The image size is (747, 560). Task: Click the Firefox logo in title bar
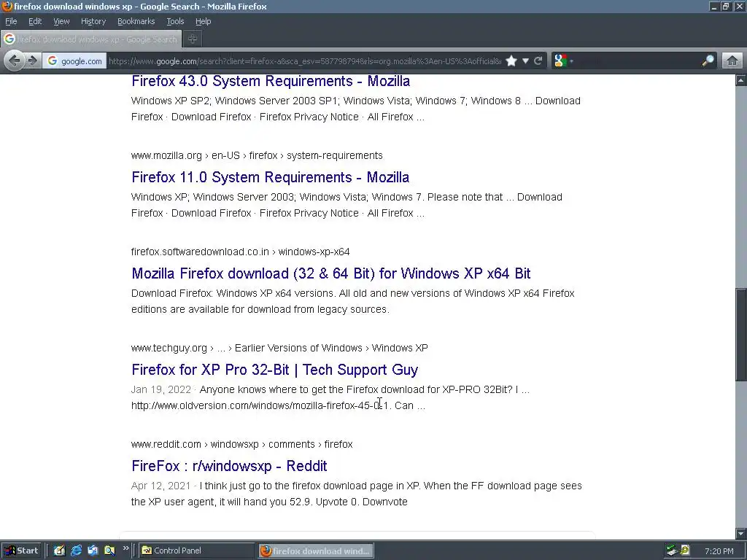pyautogui.click(x=7, y=6)
